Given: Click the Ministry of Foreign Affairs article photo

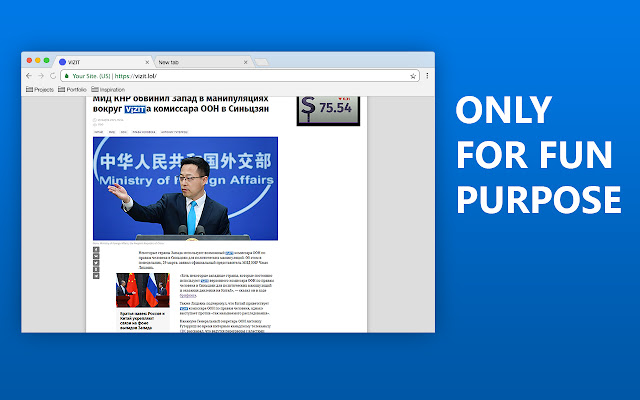Looking at the screenshot, I should 185,189.
